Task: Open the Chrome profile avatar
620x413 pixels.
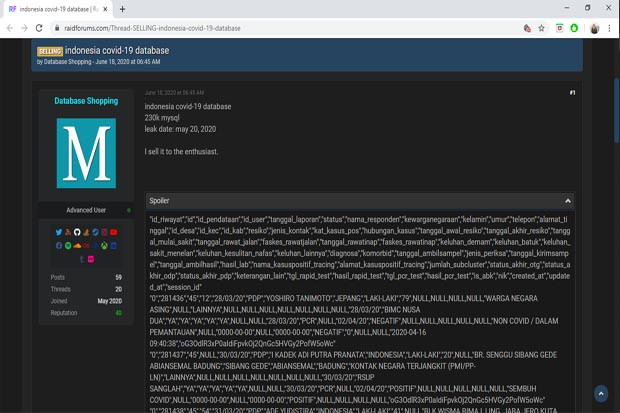Action: (594, 28)
